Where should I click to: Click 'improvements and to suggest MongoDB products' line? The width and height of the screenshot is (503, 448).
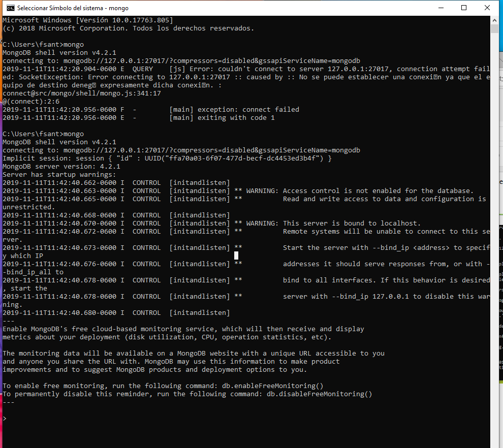154,369
